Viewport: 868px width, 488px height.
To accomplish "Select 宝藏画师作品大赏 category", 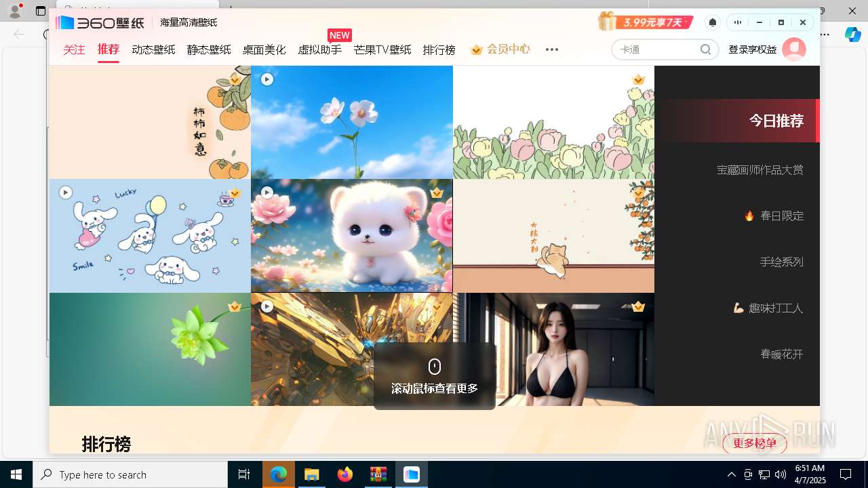I will coord(759,169).
